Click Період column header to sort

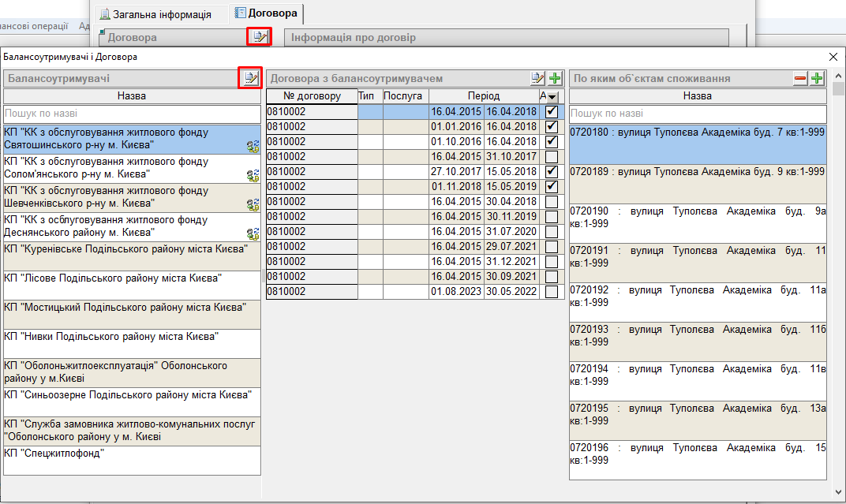(483, 96)
